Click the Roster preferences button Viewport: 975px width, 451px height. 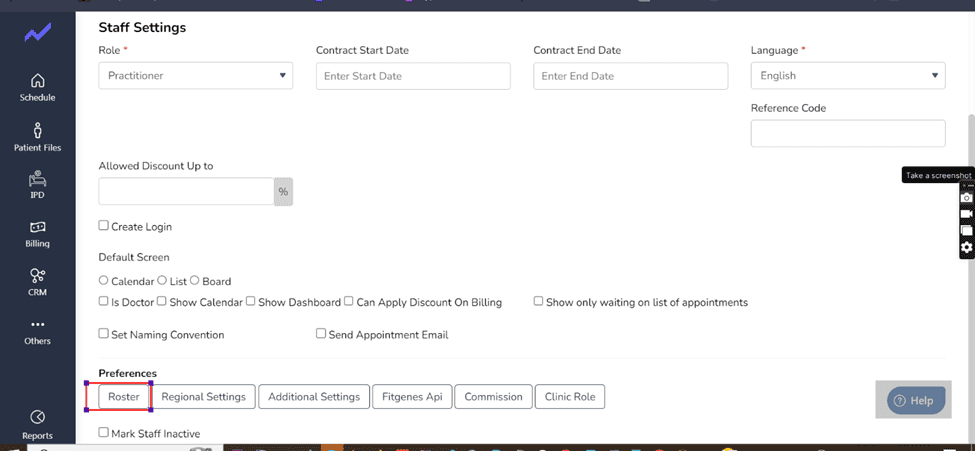[124, 397]
